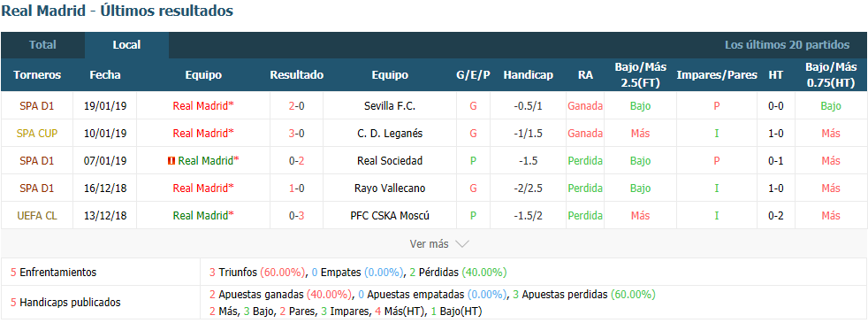The image size is (868, 323).
Task: Click the UEFA CL tournament label
Action: (x=37, y=216)
